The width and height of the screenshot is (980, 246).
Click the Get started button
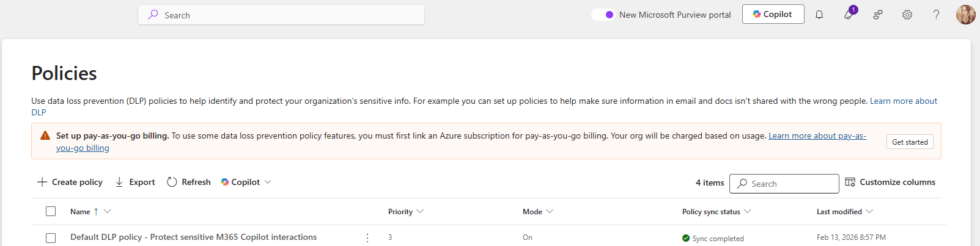(x=910, y=142)
